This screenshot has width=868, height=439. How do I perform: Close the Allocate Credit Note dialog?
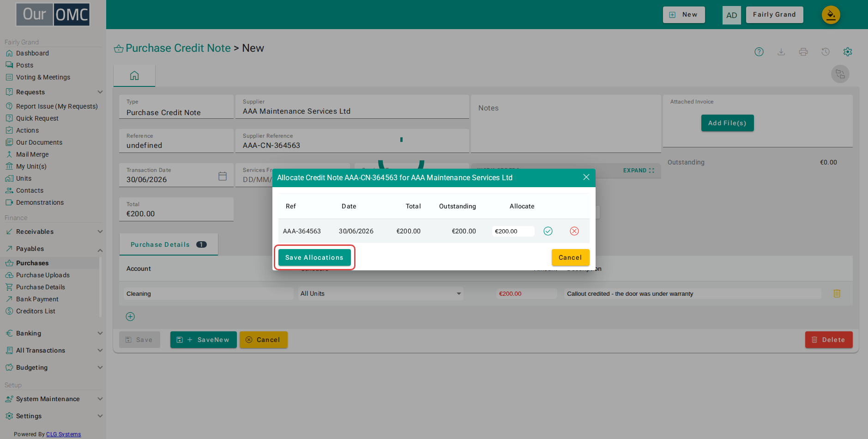[586, 177]
